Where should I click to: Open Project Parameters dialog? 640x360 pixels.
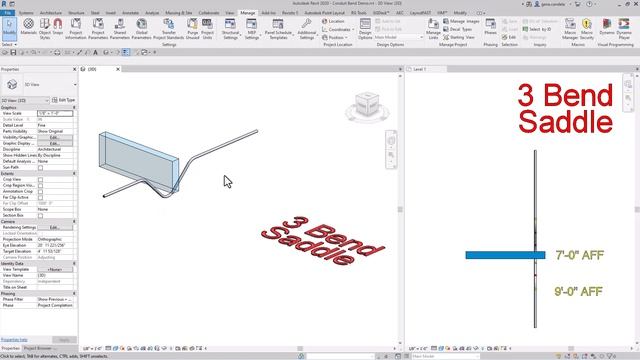point(98,28)
